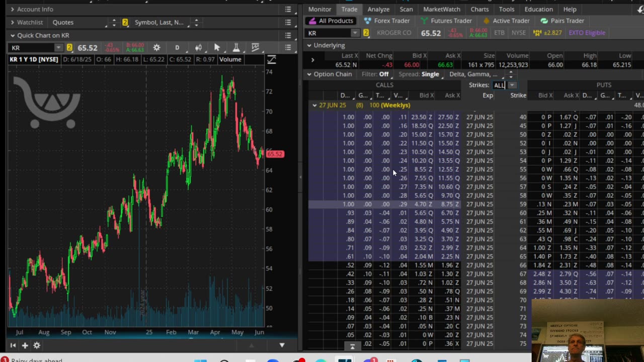Click chart scale curve icon above price axis

(x=271, y=60)
